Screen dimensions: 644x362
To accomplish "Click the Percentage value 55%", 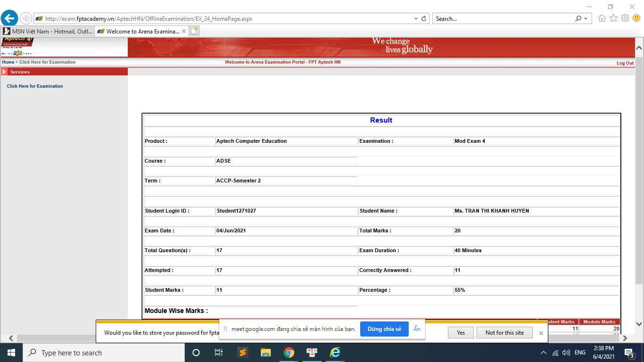I will click(x=460, y=290).
